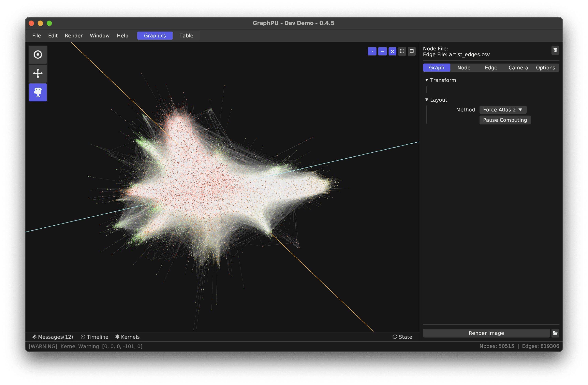
Task: Select the circular target view tool
Action: click(x=38, y=55)
